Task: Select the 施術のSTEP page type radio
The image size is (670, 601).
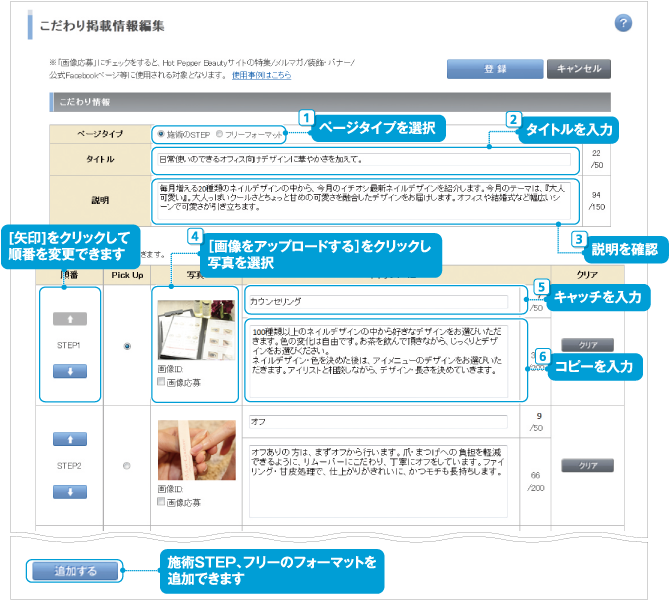Action: (x=161, y=134)
